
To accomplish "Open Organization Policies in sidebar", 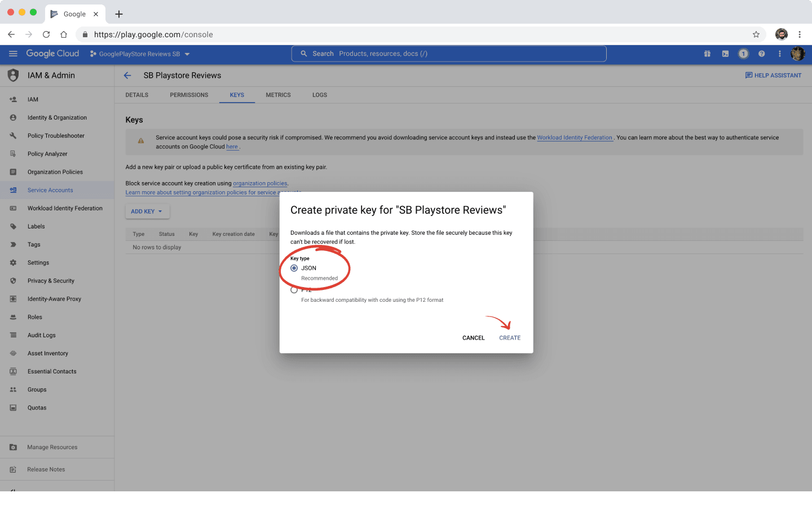I will 57,172.
